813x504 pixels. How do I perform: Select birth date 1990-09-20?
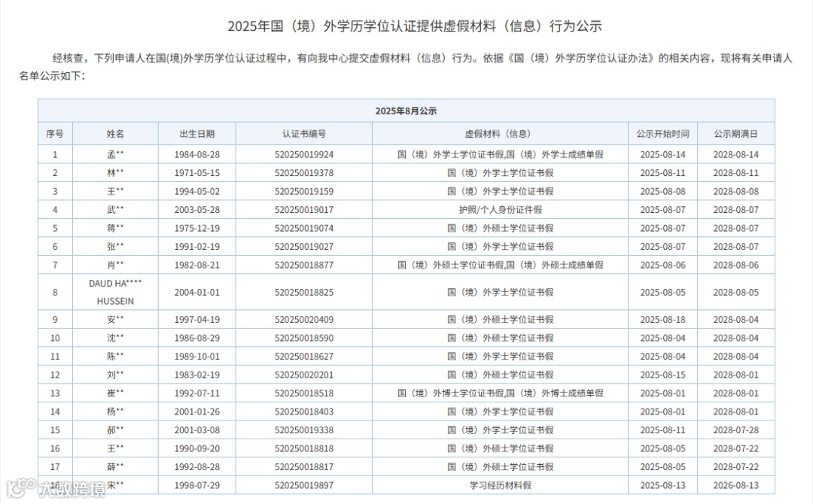(x=197, y=448)
